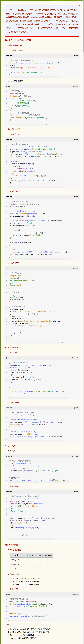This screenshot has width=84, height=644.
Task: Click heading 二、核心功能实现模块
Action: [13, 129]
